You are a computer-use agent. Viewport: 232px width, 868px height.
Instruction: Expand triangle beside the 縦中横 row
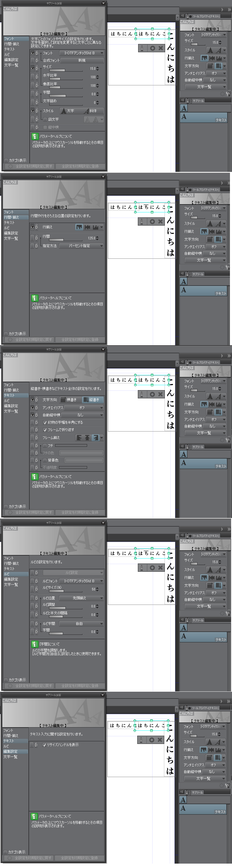pyautogui.click(x=37, y=127)
